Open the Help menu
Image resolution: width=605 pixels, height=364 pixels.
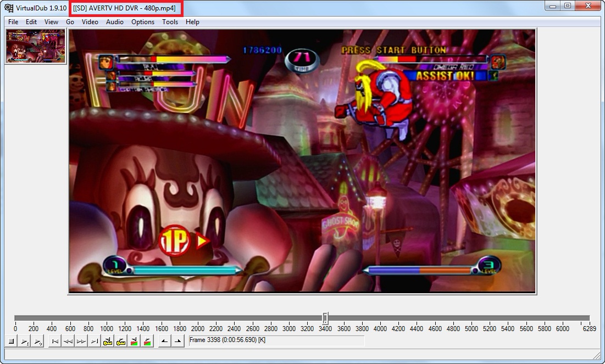(x=192, y=22)
